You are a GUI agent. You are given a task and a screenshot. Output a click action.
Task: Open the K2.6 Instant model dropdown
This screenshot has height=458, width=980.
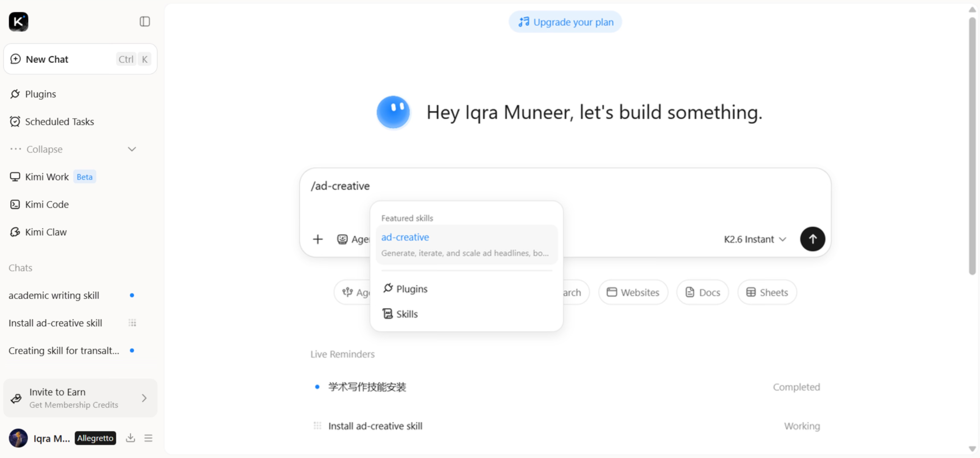pos(755,239)
